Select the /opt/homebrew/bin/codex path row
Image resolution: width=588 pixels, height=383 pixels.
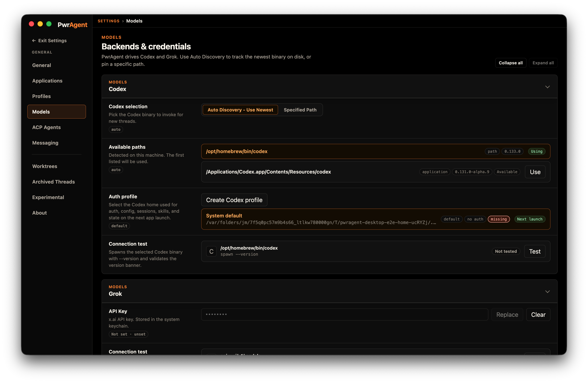pyautogui.click(x=375, y=152)
